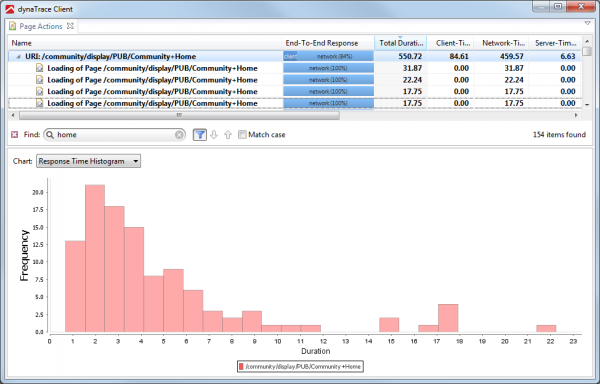Screen dimensions: 600x384
Task: Open the view menu triangle at top right
Action: tap(588, 24)
